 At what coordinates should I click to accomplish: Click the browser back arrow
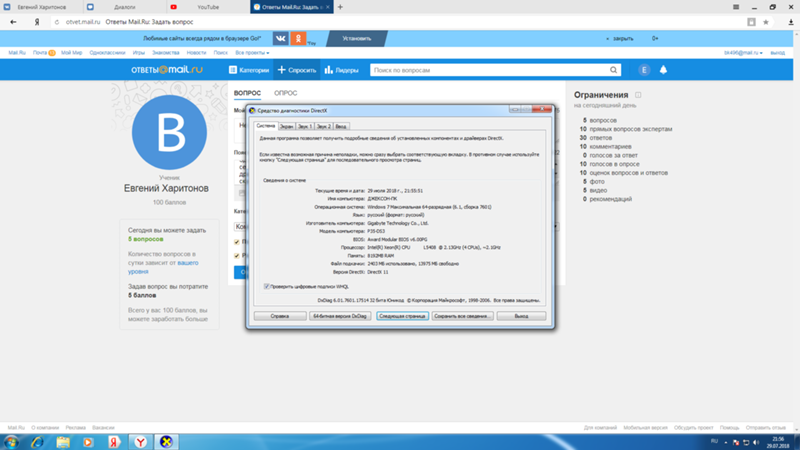13,22
